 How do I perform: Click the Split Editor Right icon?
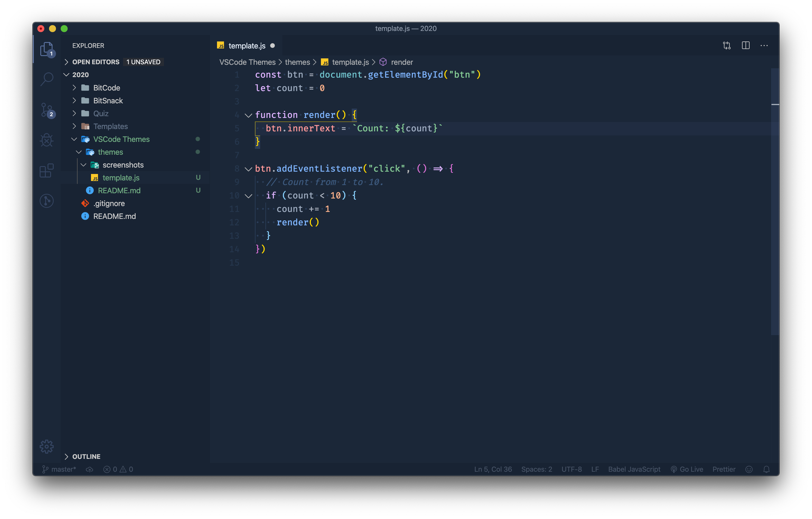pos(745,46)
